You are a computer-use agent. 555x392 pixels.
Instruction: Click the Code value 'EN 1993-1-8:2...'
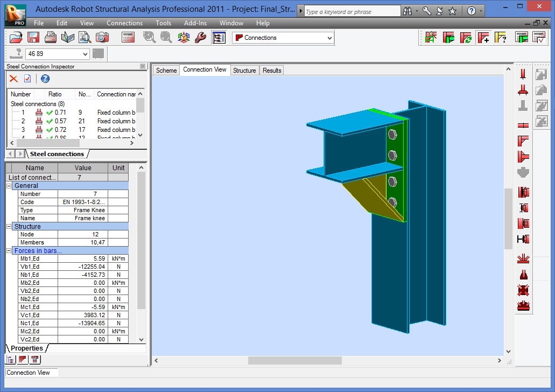pos(83,202)
